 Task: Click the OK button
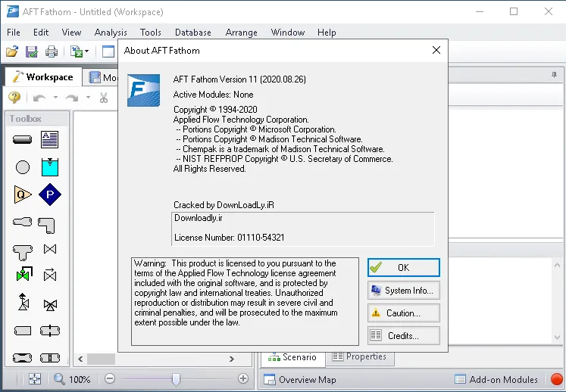click(404, 268)
